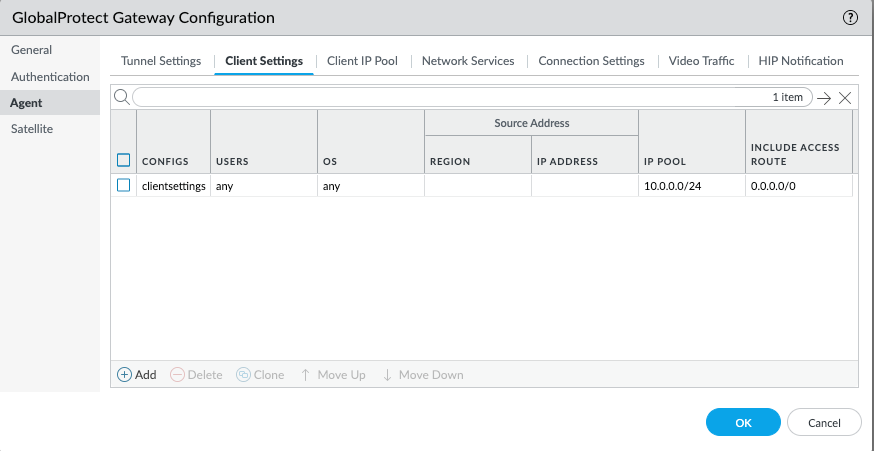The width and height of the screenshot is (874, 451).
Task: Click the Move Up arrow icon
Action: [x=306, y=375]
